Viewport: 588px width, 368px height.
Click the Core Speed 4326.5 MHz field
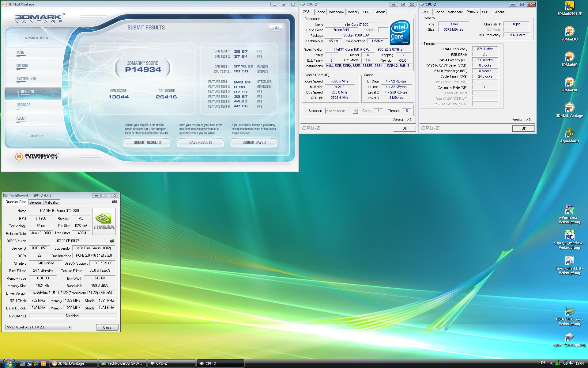pos(339,81)
